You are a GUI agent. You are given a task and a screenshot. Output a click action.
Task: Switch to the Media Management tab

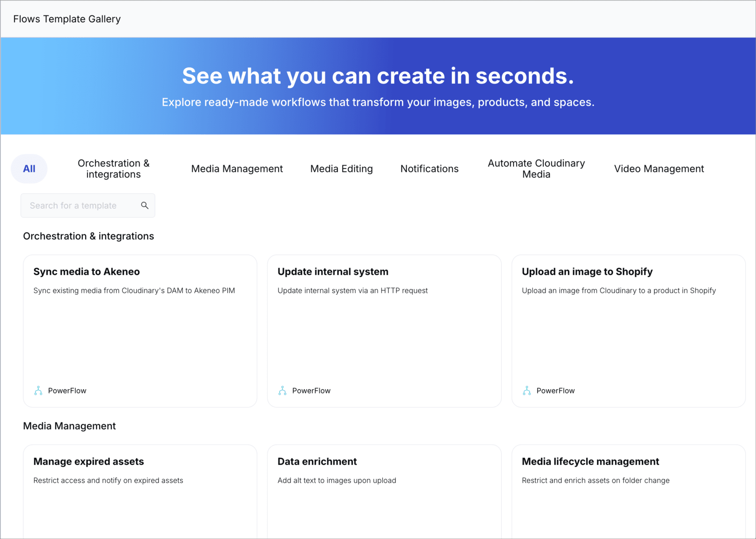(237, 168)
